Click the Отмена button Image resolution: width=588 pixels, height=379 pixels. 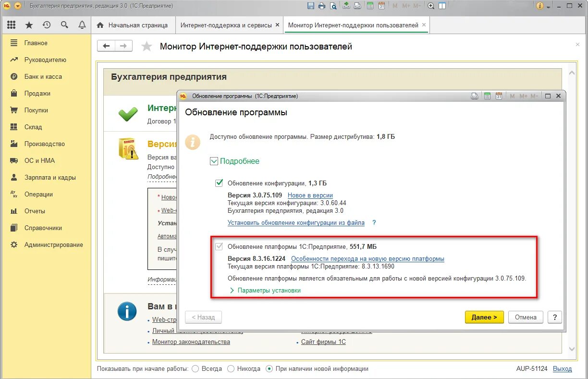click(526, 317)
